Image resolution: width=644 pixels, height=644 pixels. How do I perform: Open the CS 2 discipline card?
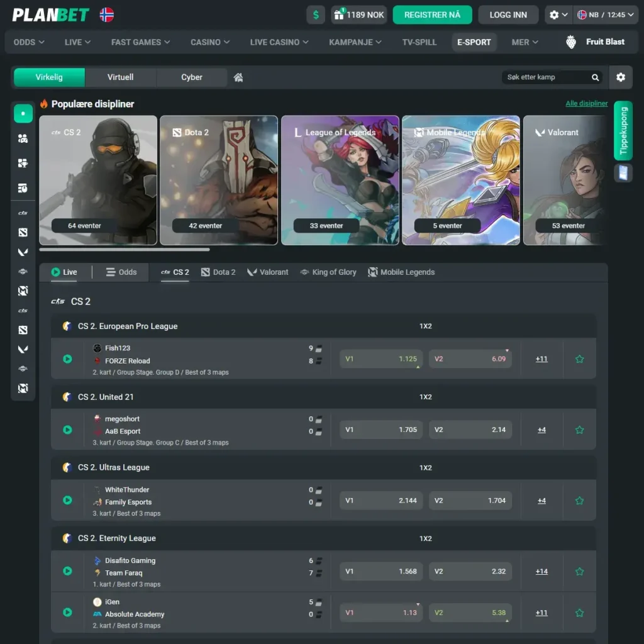pyautogui.click(x=98, y=180)
